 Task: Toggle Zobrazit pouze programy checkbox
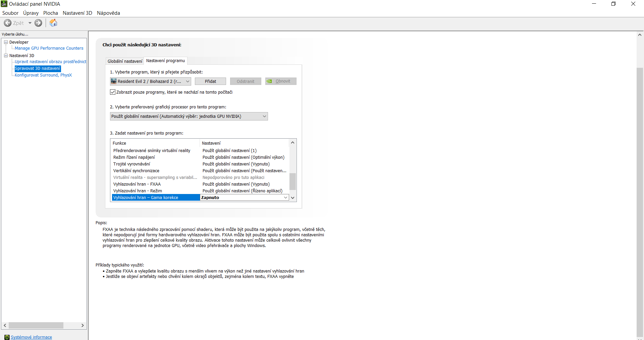pos(113,92)
